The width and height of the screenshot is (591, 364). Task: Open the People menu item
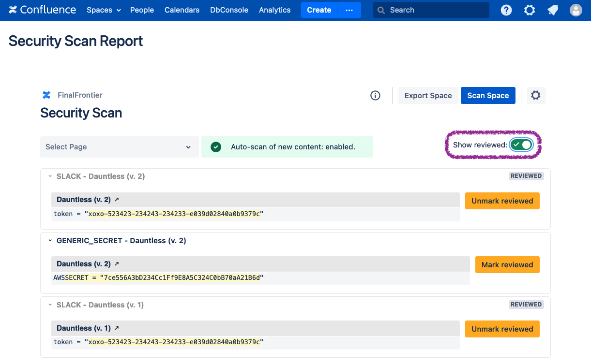point(142,10)
